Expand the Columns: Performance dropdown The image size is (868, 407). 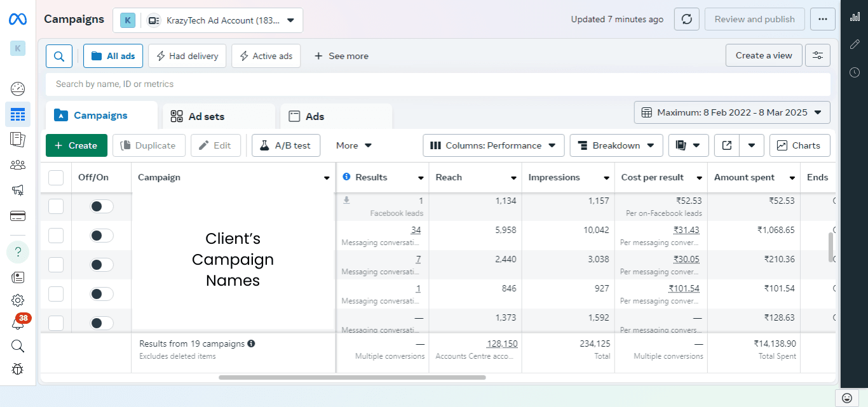click(x=493, y=145)
